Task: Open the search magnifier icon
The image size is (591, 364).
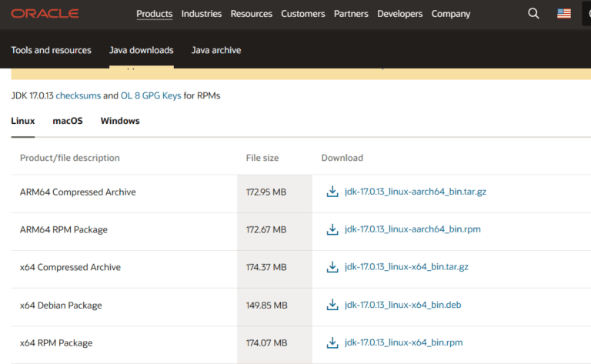Action: pyautogui.click(x=534, y=14)
